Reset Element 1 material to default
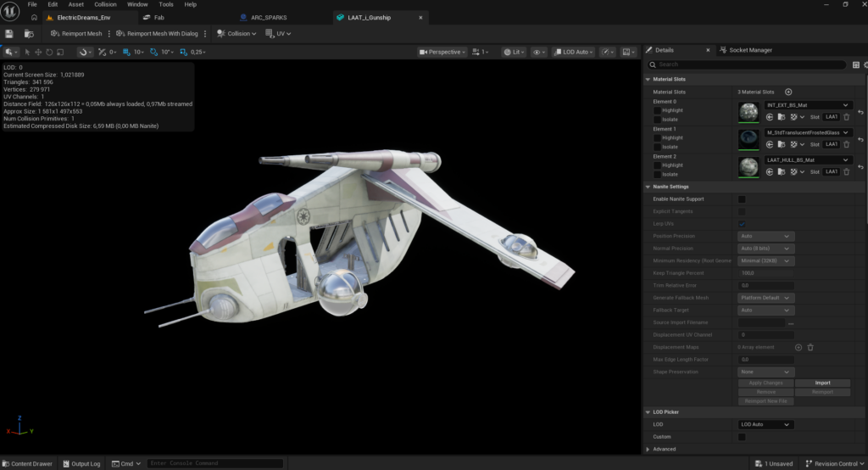The image size is (868, 470). click(860, 140)
